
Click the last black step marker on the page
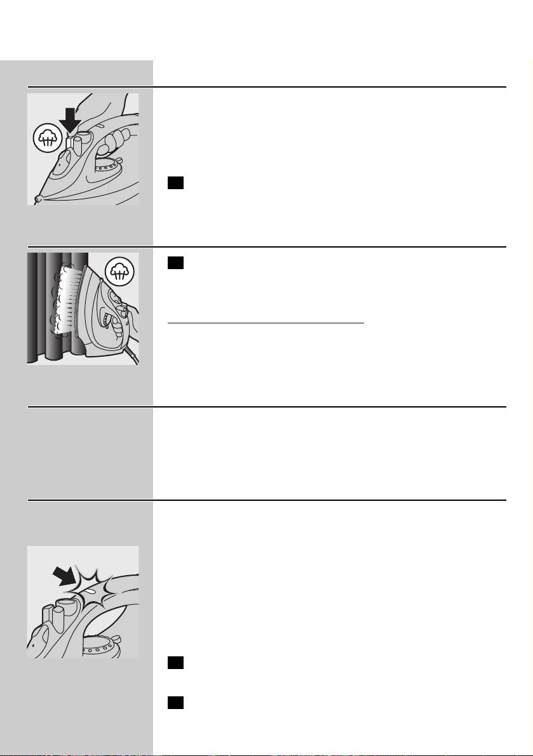point(175,703)
